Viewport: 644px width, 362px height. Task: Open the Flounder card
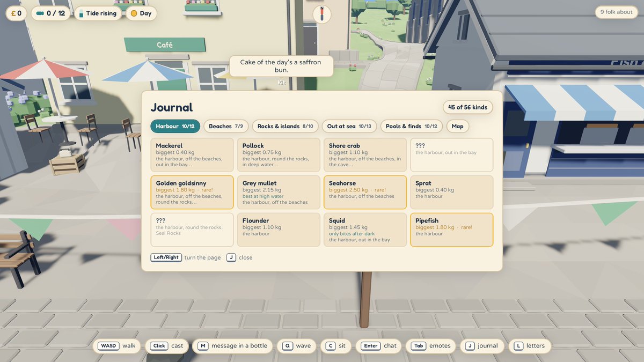pos(279,230)
